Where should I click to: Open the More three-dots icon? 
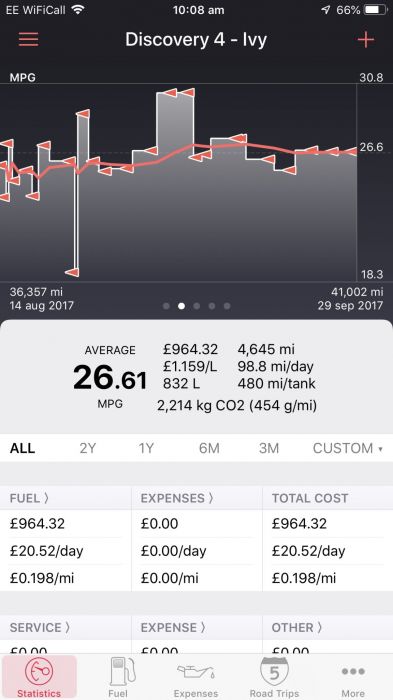353,671
